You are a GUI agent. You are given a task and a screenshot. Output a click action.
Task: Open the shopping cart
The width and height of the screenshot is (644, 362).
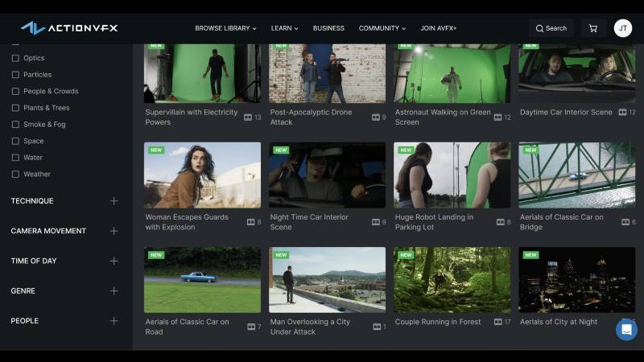[x=593, y=28]
